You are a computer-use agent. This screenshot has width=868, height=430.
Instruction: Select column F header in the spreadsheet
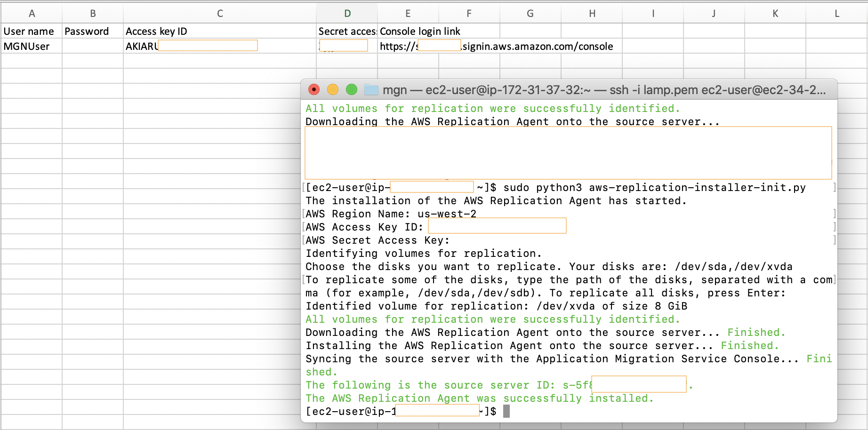(469, 14)
